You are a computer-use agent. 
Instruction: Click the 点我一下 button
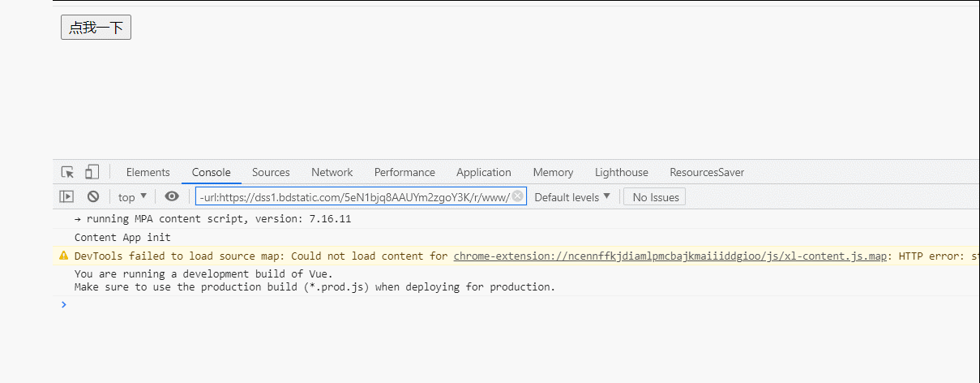click(96, 28)
